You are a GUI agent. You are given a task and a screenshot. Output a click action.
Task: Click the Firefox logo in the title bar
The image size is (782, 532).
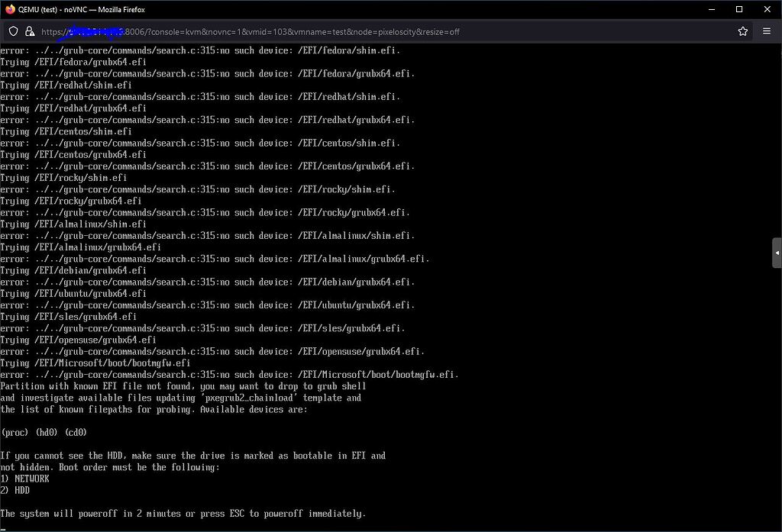pyautogui.click(x=8, y=9)
